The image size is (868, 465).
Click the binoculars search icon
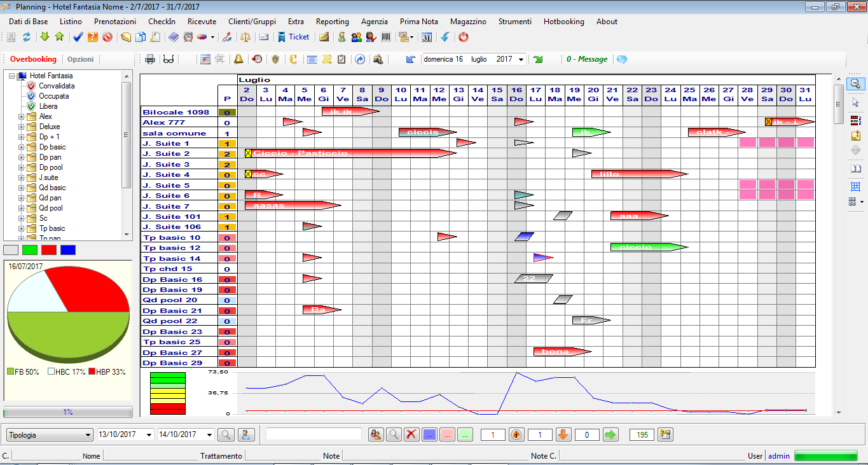[x=378, y=59]
